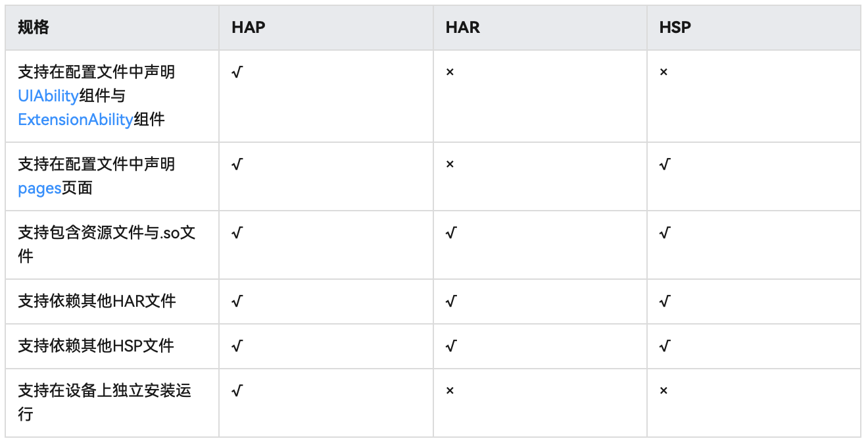Click HAR checkmark in .so文件 resource row

(452, 232)
